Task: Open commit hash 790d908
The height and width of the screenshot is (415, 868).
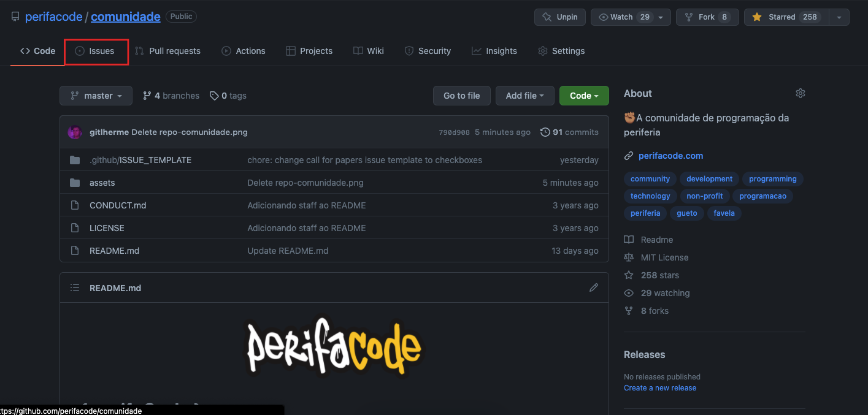Action: [x=454, y=132]
